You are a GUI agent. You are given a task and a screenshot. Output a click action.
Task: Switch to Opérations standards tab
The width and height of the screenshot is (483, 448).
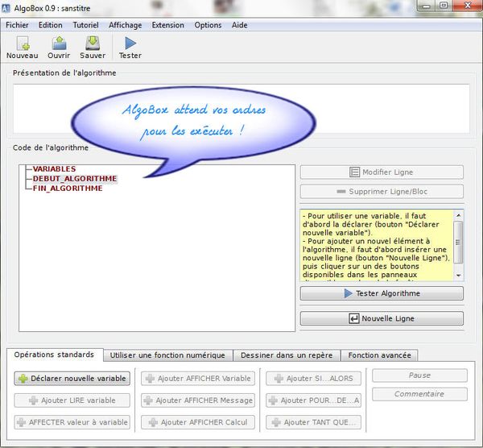(54, 355)
